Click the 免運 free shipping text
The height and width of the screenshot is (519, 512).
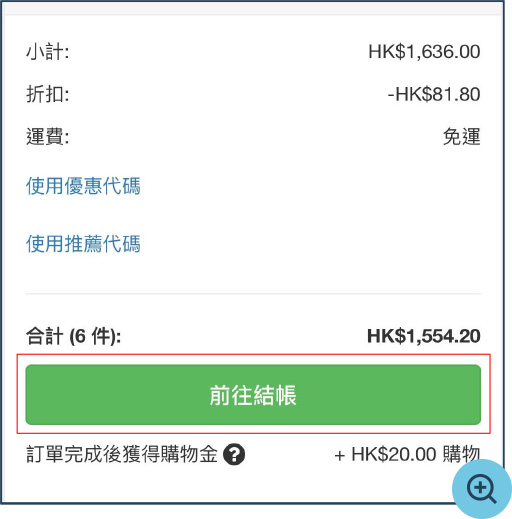click(x=462, y=137)
